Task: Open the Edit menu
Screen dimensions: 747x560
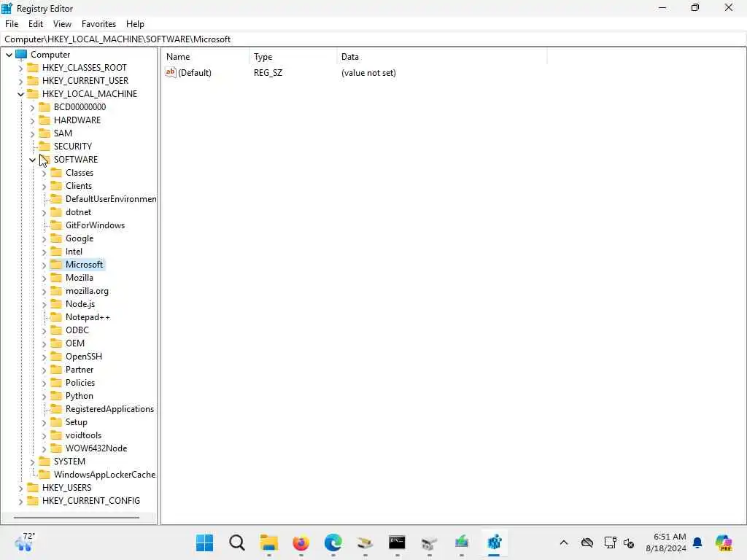Action: (35, 24)
